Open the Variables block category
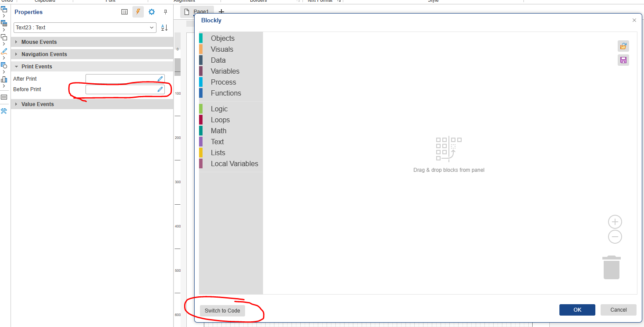644x327 pixels. click(x=231, y=71)
